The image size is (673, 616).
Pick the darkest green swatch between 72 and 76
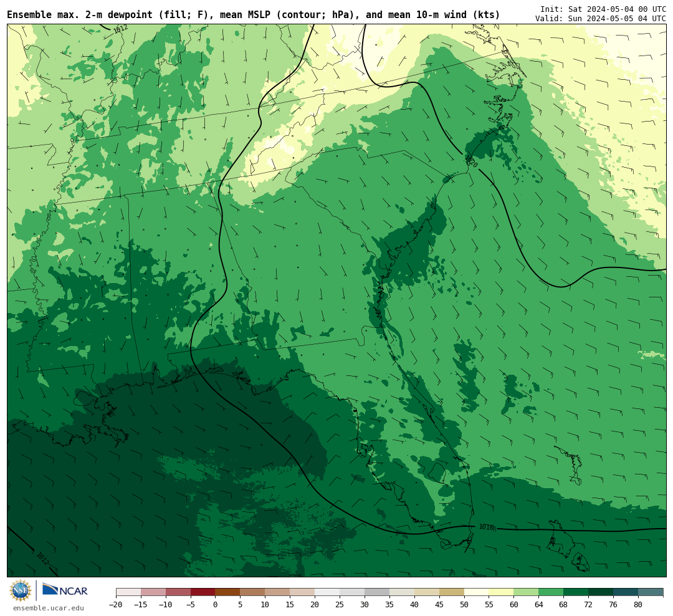pyautogui.click(x=601, y=592)
